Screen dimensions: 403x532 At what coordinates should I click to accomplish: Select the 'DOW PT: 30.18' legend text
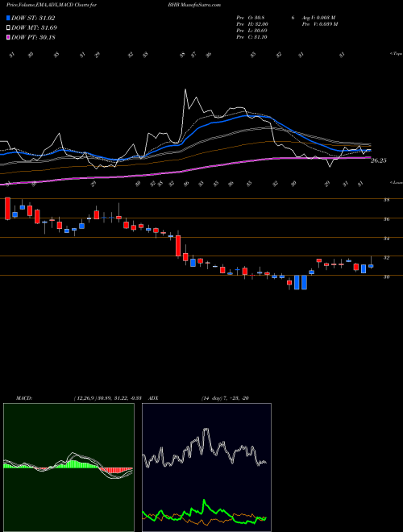point(33,37)
